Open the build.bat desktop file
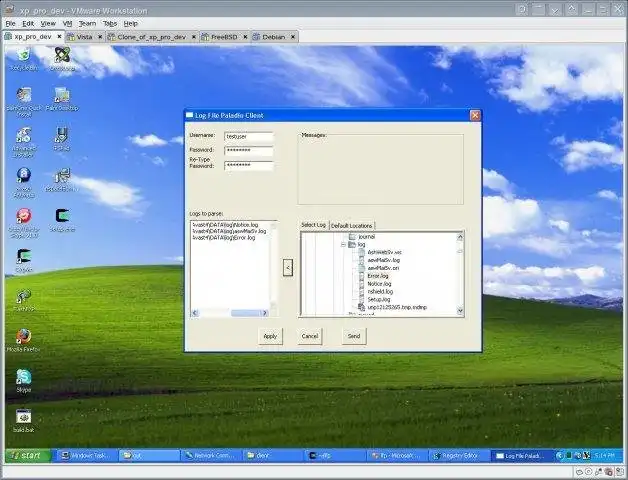The height and width of the screenshot is (480, 628). coord(23,417)
